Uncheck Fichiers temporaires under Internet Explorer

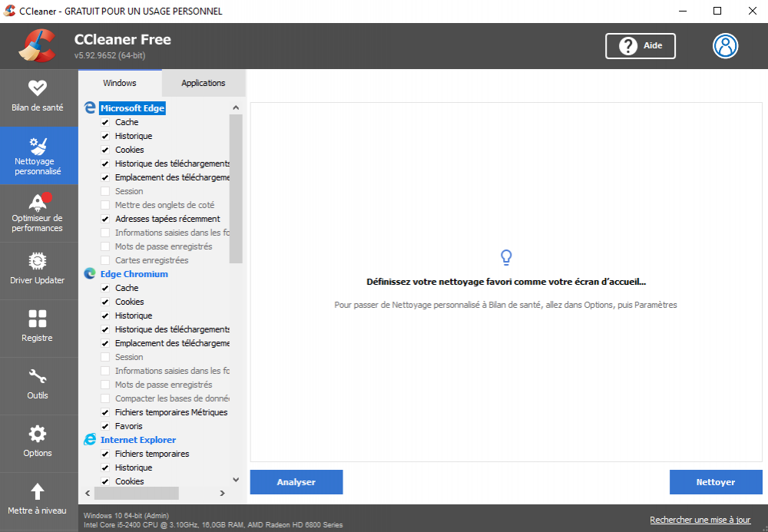pos(105,454)
